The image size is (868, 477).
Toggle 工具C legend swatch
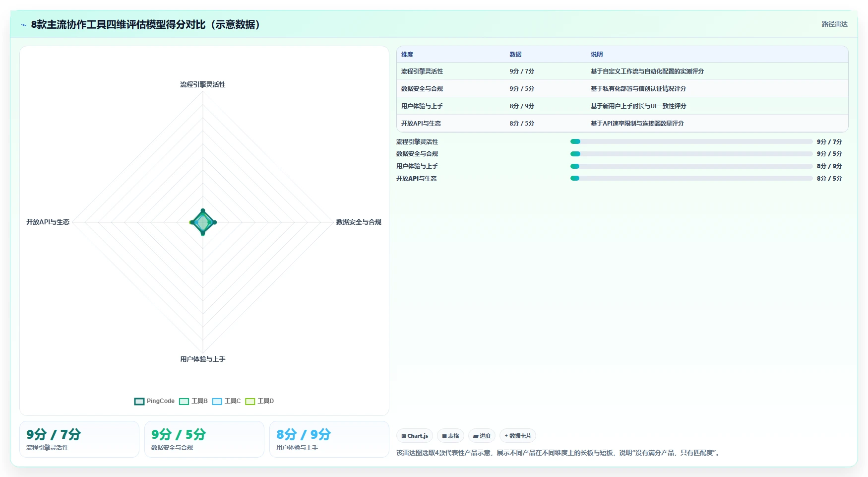217,401
